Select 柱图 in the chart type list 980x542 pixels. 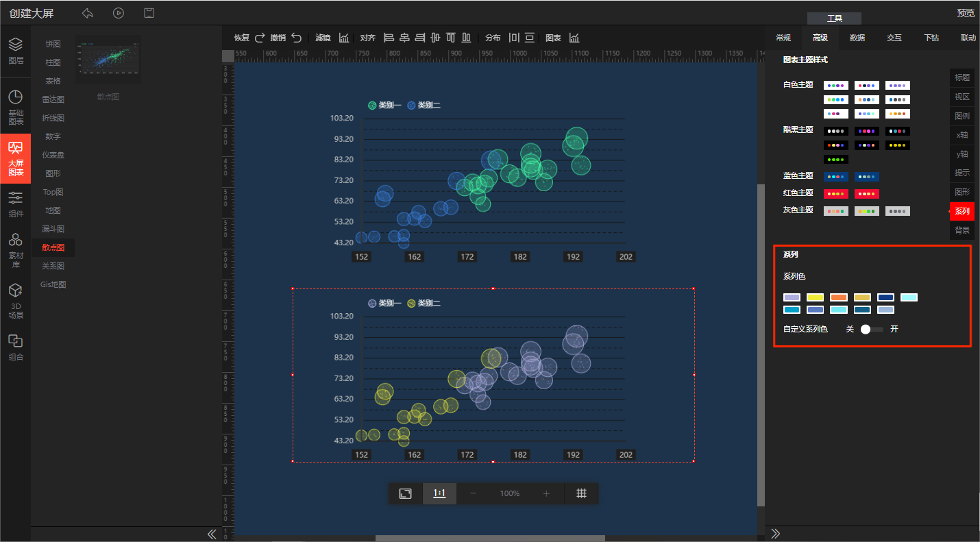53,63
